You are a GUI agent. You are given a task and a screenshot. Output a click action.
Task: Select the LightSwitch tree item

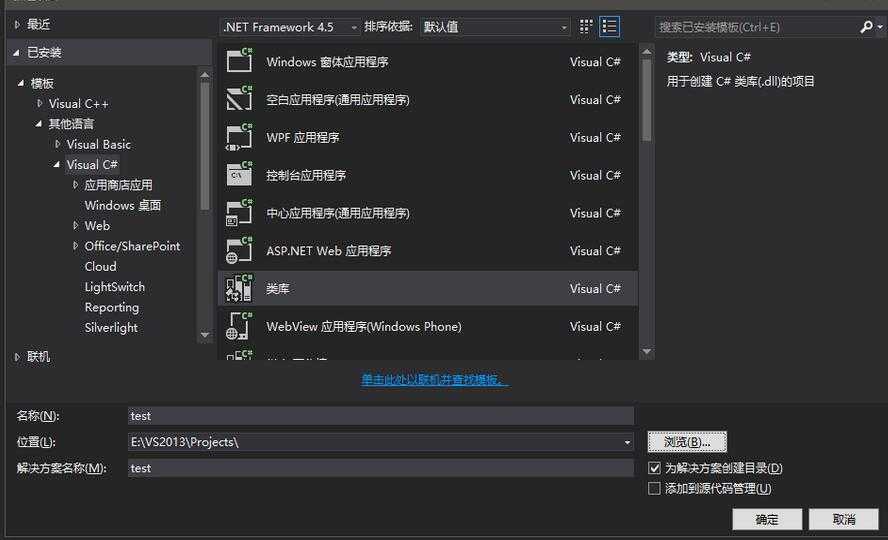pos(115,287)
